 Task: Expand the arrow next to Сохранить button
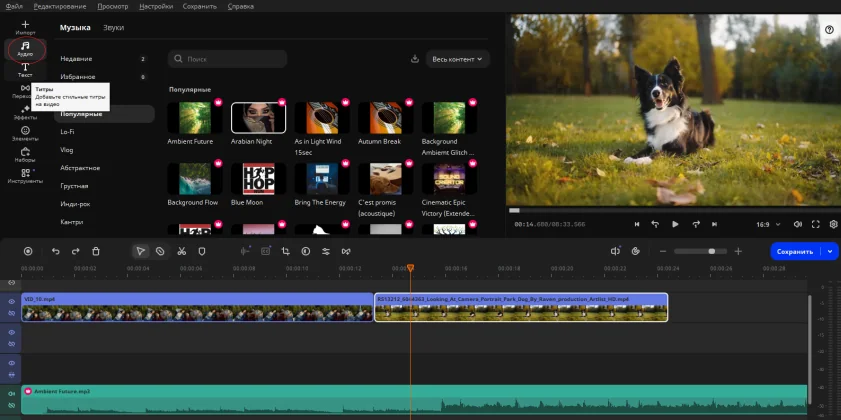(829, 251)
